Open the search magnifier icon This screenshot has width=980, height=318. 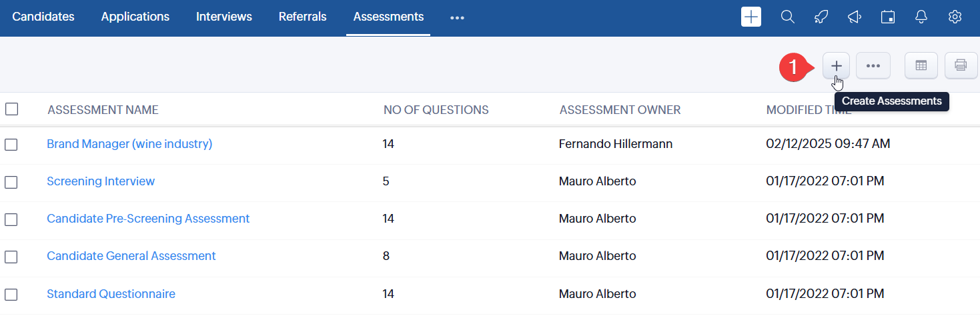(x=787, y=17)
